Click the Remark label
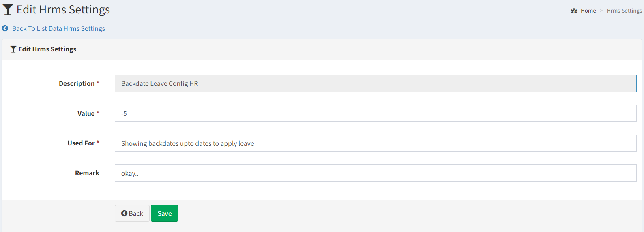Viewport: 644px width, 232px height. pos(87,173)
